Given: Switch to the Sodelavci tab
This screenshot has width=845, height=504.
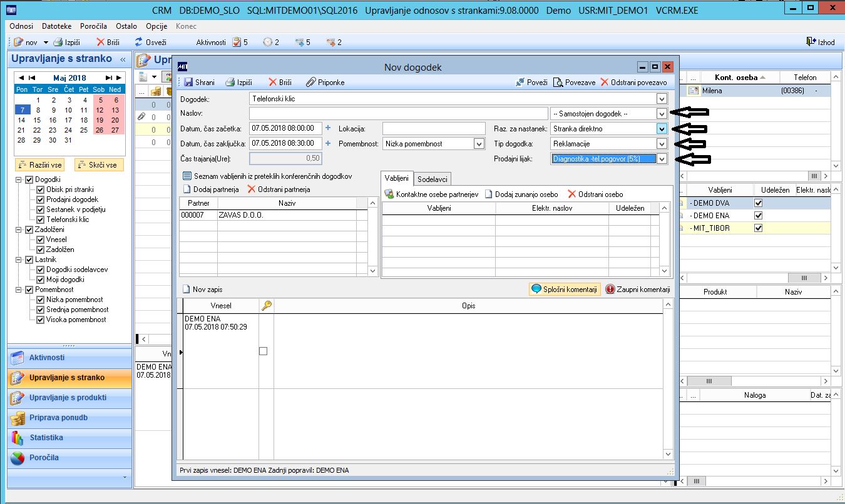Looking at the screenshot, I should (433, 179).
